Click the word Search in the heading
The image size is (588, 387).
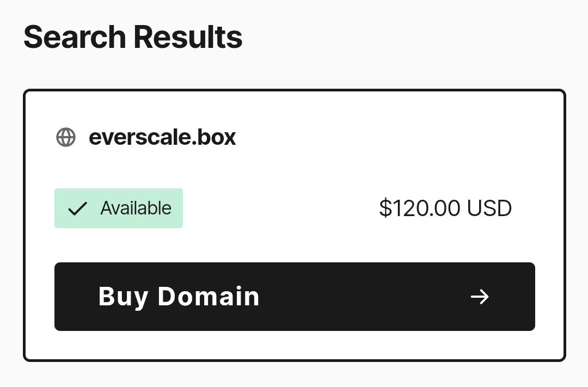point(75,37)
